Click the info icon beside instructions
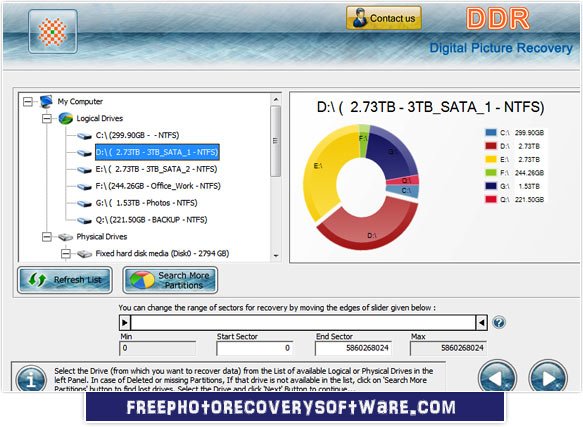583x427 pixels. tap(31, 379)
